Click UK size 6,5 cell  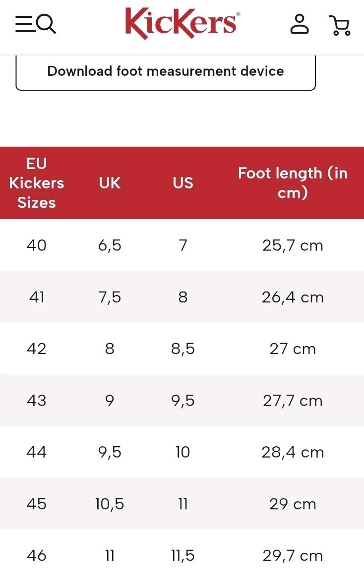click(x=110, y=245)
